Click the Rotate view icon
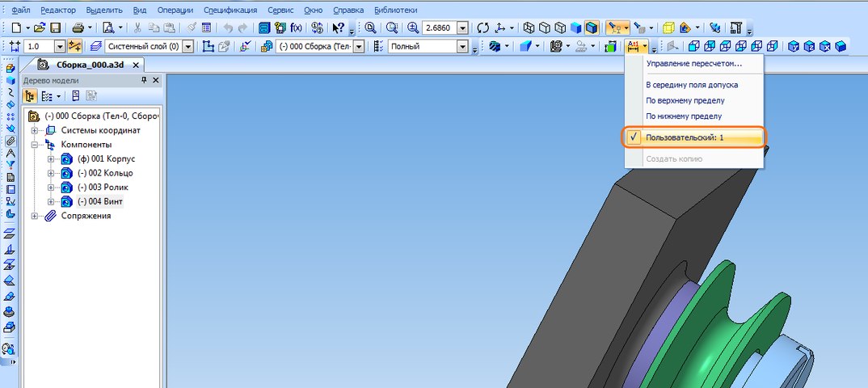Screen dimensions: 868x388 484,28
